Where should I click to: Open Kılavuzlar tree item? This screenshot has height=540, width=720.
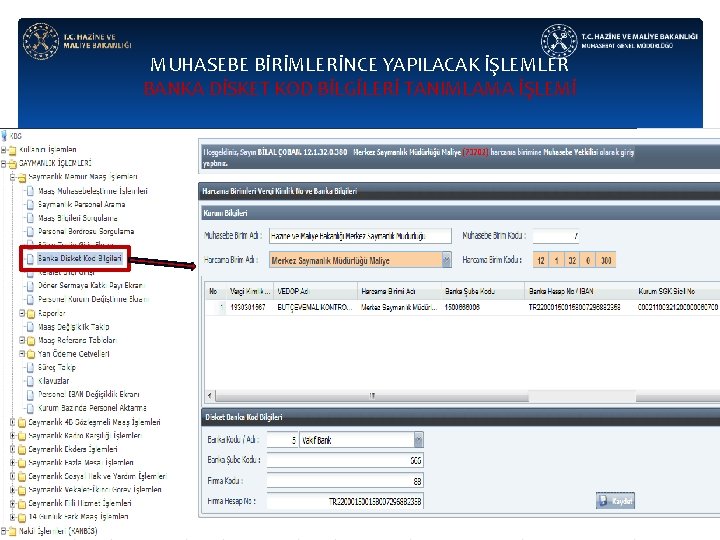coord(54,381)
